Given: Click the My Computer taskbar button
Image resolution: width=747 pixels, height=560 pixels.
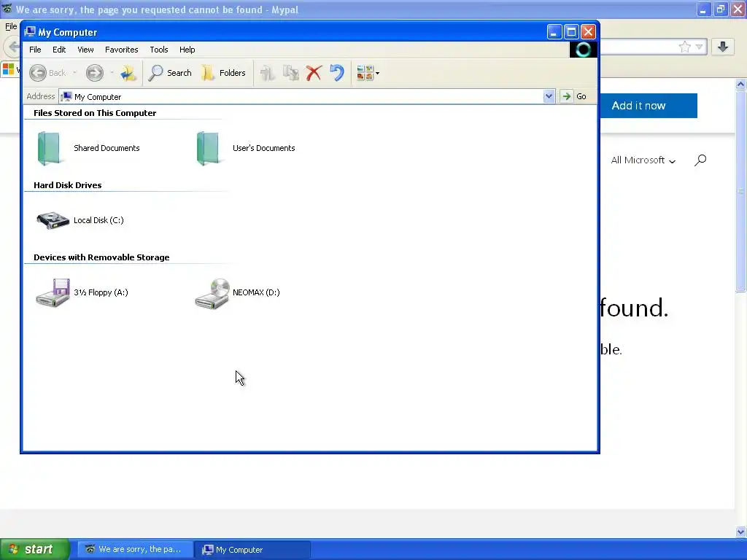Looking at the screenshot, I should pos(252,550).
